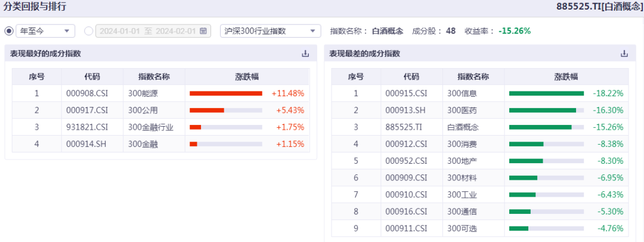Select the 885525.TI 白酒概念 table row
Image resolution: width=644 pixels, height=242 pixels.
pyautogui.click(x=480, y=128)
